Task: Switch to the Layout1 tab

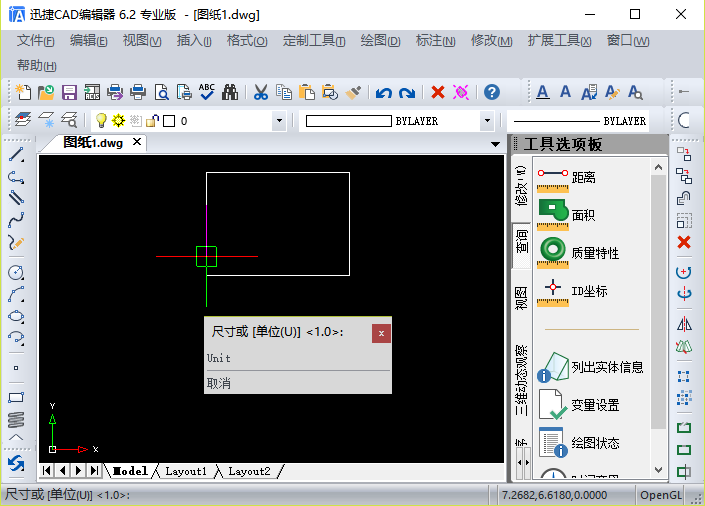Action: (186, 471)
